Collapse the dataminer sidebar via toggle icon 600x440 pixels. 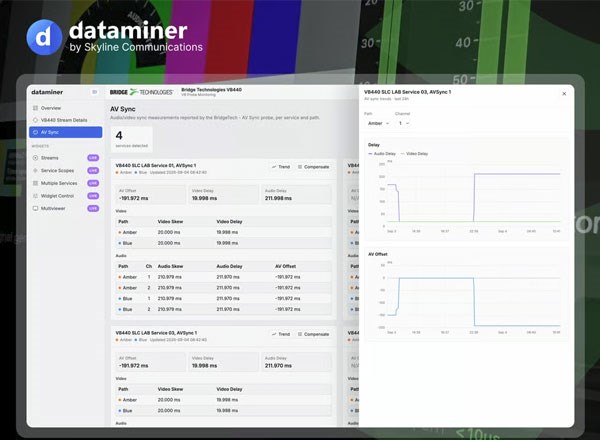[x=95, y=92]
